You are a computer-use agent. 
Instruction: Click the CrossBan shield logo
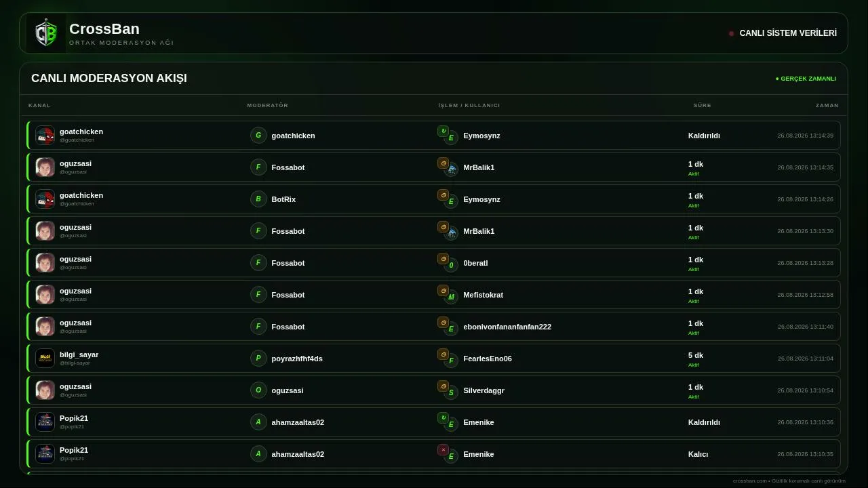46,33
